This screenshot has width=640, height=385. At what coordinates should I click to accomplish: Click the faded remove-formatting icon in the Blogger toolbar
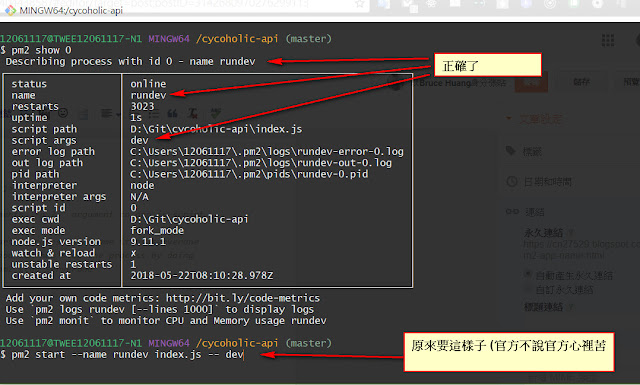coord(193,113)
